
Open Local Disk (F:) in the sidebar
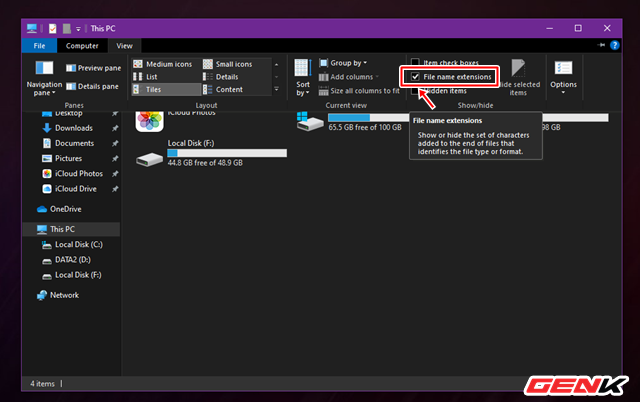pos(78,275)
